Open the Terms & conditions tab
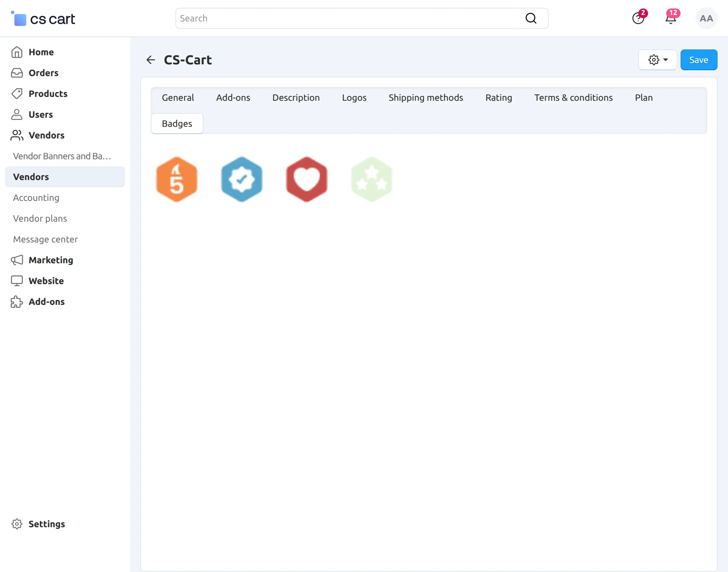Image resolution: width=728 pixels, height=572 pixels. pyautogui.click(x=573, y=98)
